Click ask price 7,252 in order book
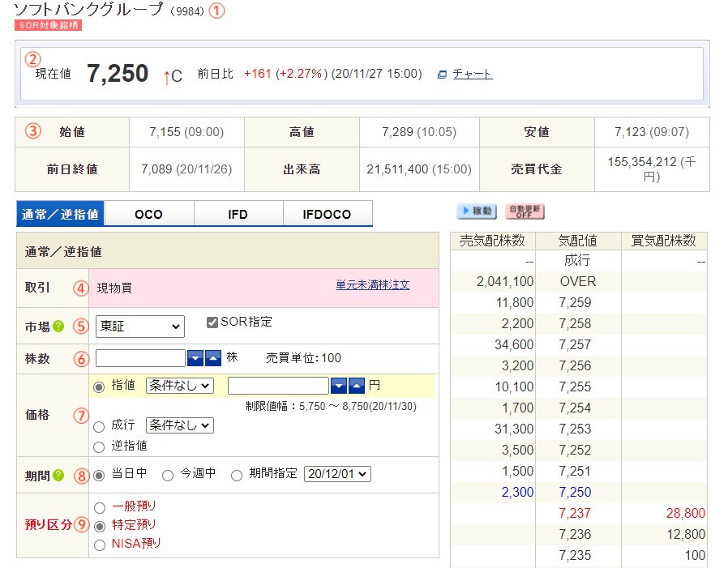728x568 pixels. (576, 450)
